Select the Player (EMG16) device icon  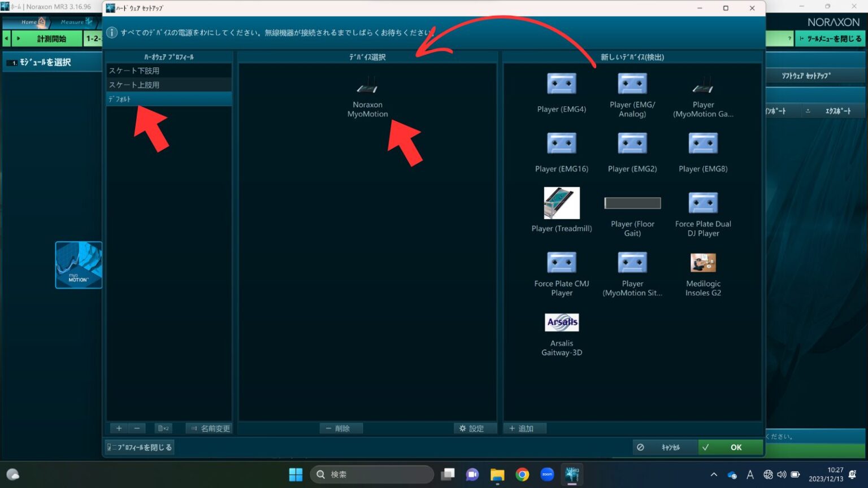[562, 143]
